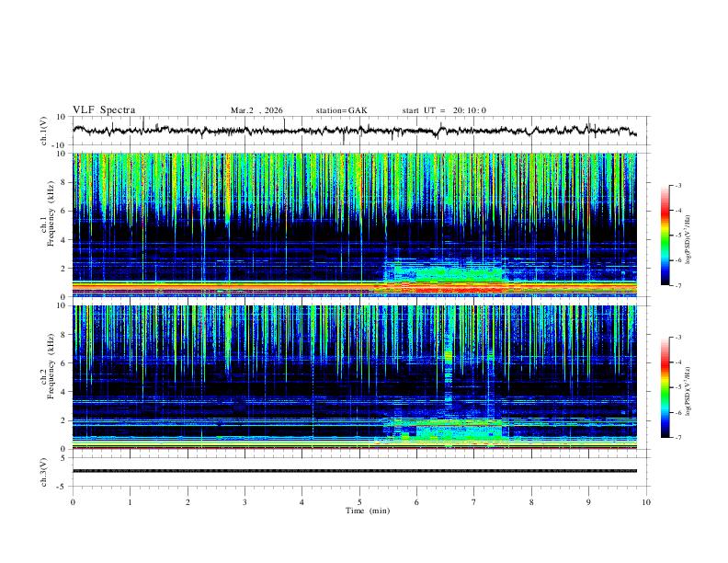Click "-3" label on ch.1 color bar
The height and width of the screenshot is (563, 728).
(677, 185)
